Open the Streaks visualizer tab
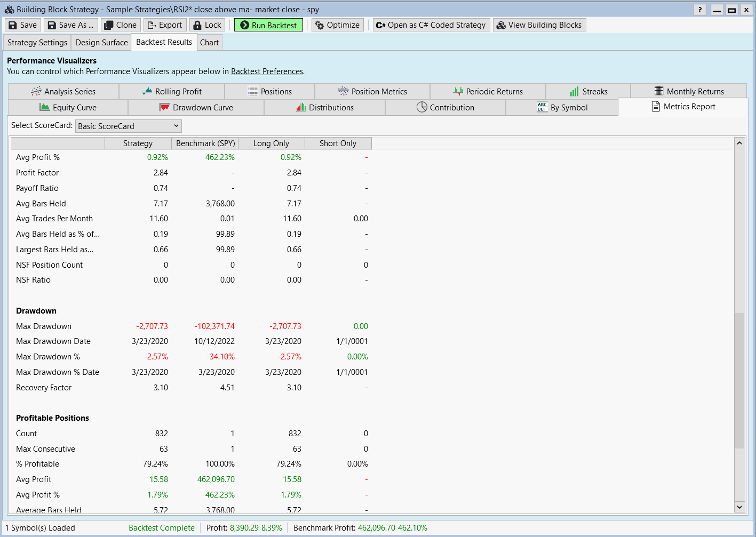The image size is (756, 537). (588, 92)
